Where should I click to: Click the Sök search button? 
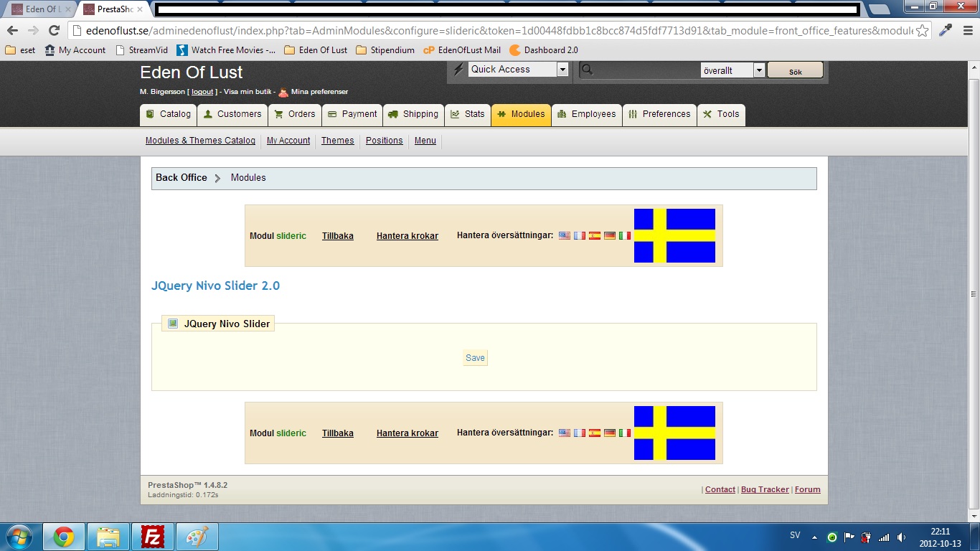[x=795, y=70]
